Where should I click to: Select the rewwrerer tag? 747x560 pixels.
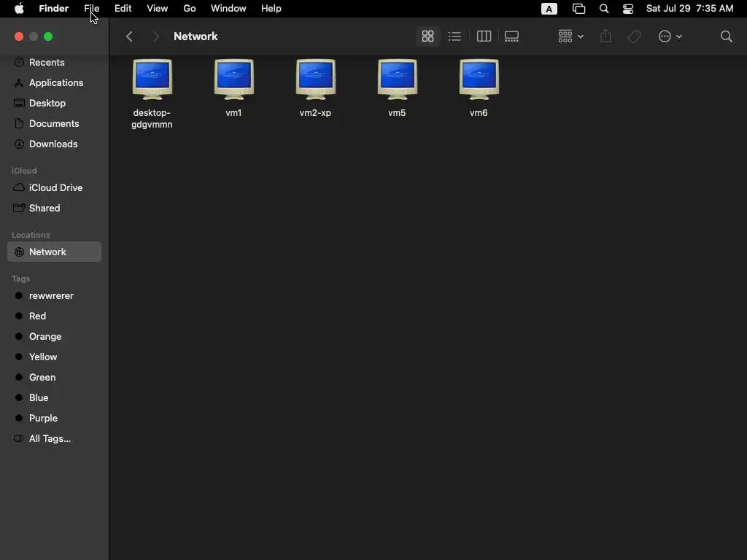click(54, 296)
